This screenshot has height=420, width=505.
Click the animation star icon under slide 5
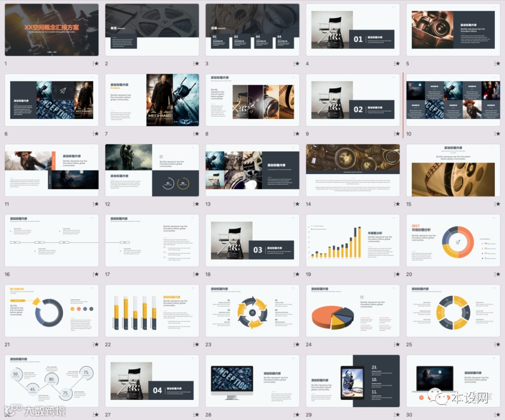pyautogui.click(x=498, y=64)
